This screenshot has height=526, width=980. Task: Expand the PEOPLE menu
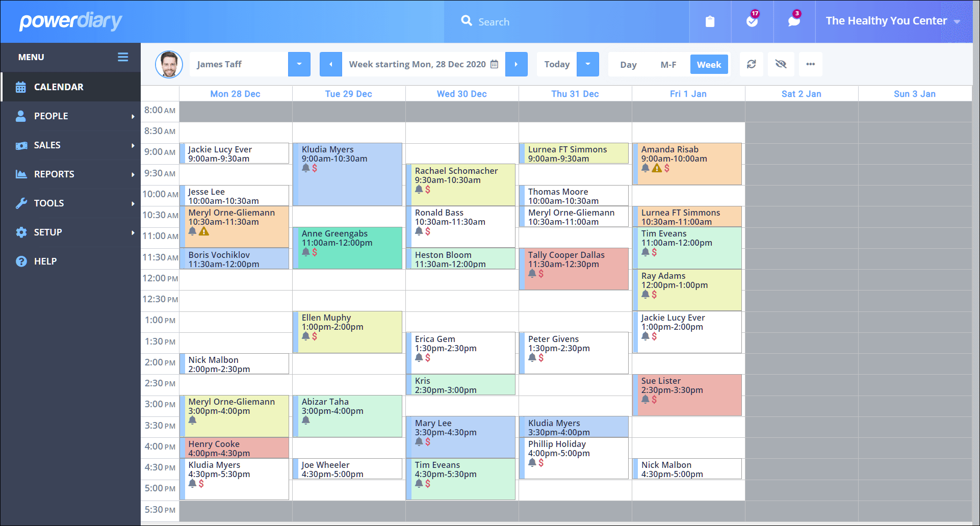[x=71, y=116]
